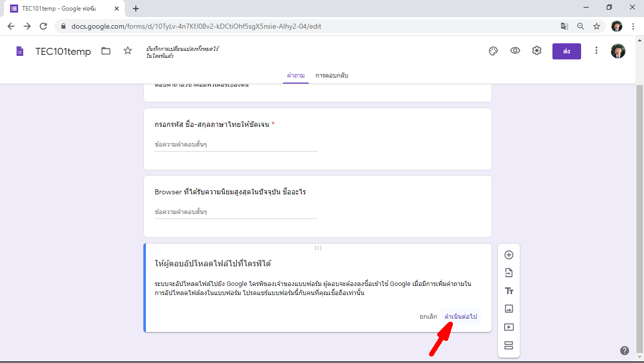The width and height of the screenshot is (644, 363).
Task: Click the help question mark icon
Action: pos(624,351)
